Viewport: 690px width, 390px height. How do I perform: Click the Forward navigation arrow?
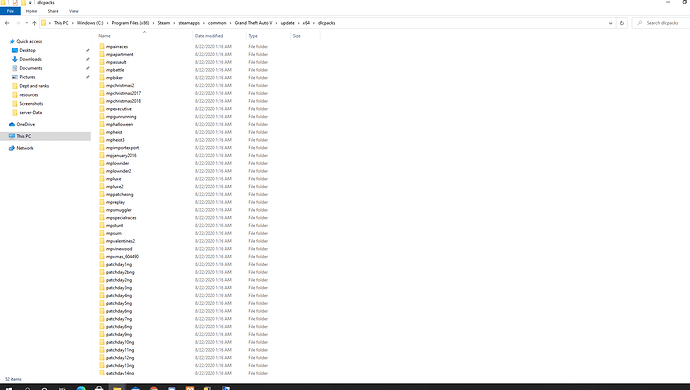click(18, 23)
